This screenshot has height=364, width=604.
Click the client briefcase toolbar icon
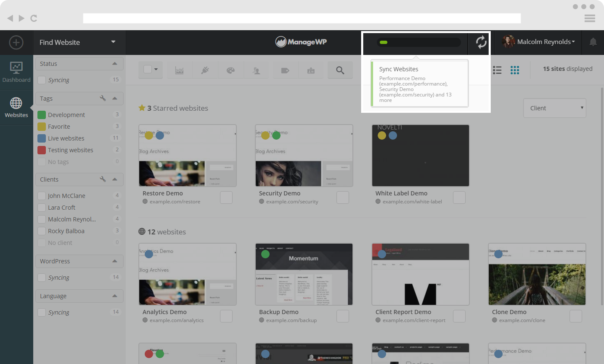311,70
